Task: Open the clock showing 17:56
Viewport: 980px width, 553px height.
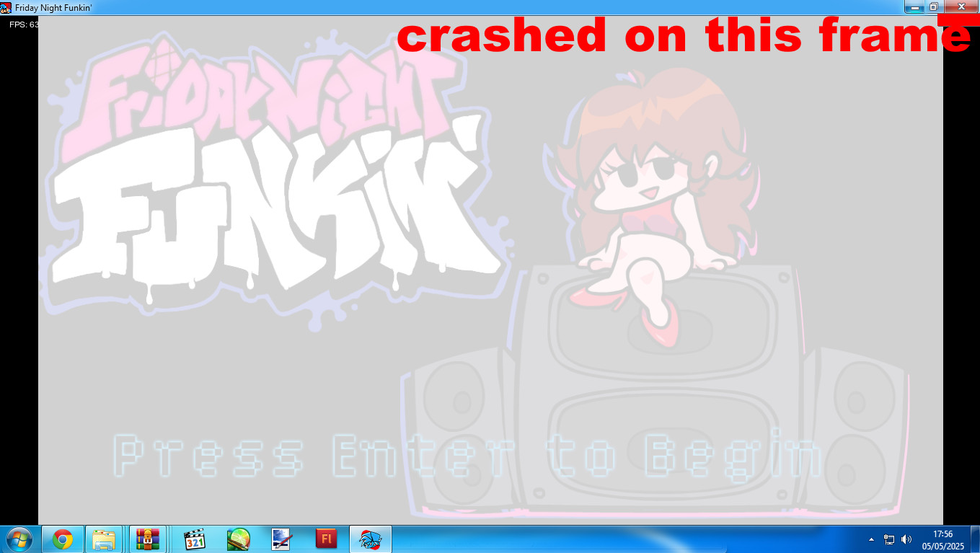Action: (943, 539)
